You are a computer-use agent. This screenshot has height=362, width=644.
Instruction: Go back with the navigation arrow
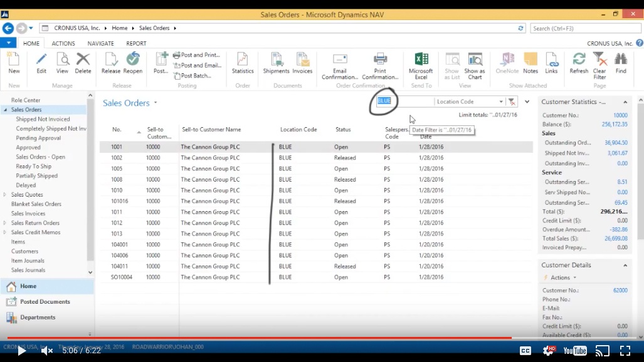(x=8, y=28)
